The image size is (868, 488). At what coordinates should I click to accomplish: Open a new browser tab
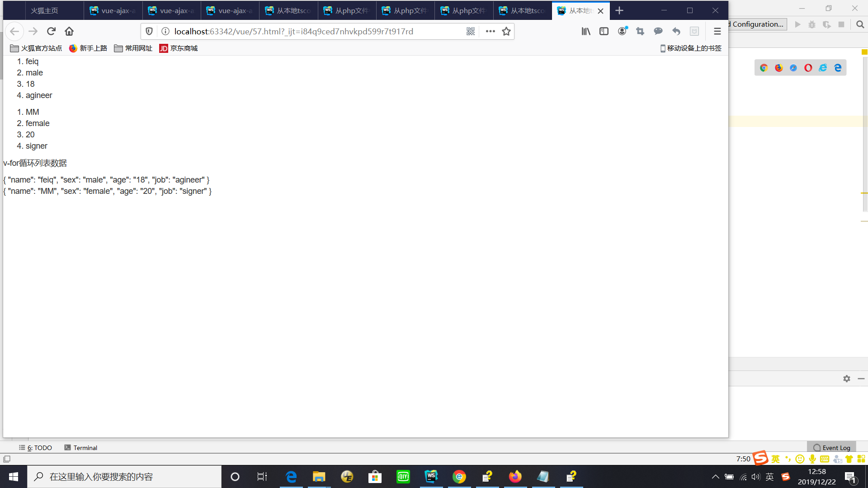coord(619,10)
